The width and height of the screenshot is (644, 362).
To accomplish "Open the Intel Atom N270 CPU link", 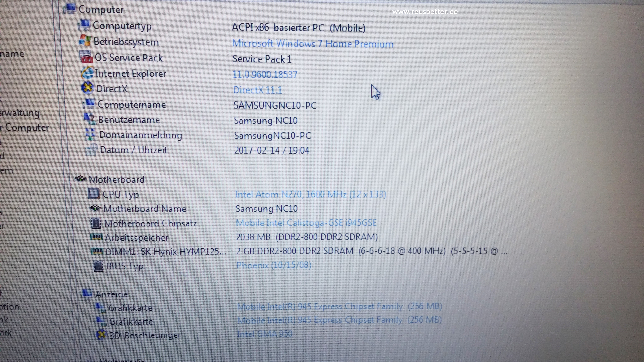I will (311, 194).
